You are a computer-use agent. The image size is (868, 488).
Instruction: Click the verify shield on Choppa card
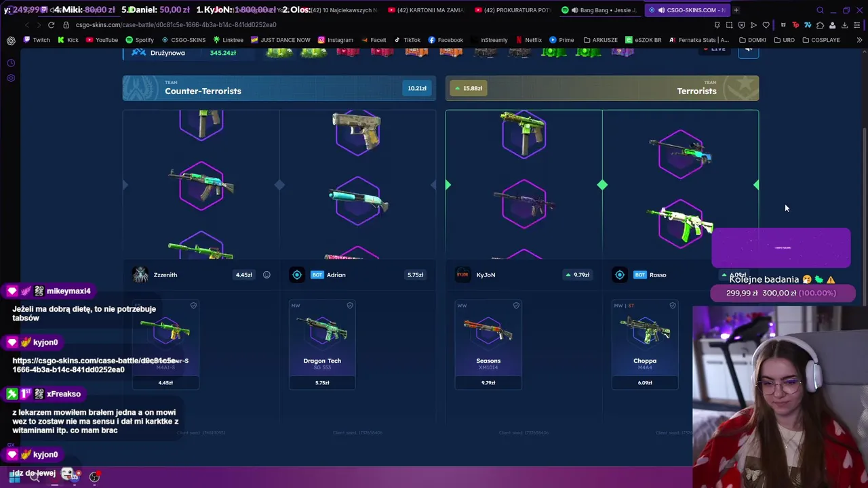[x=673, y=306]
